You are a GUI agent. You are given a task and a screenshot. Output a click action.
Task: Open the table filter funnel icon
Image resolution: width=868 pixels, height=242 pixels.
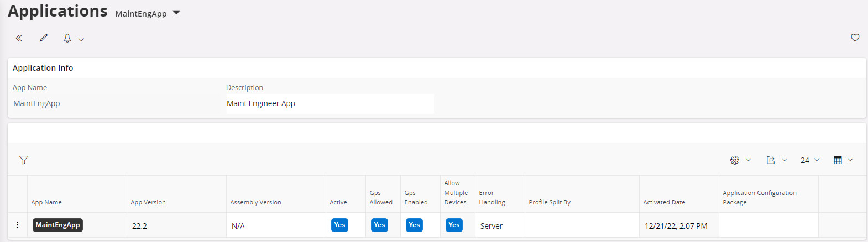[x=24, y=160]
